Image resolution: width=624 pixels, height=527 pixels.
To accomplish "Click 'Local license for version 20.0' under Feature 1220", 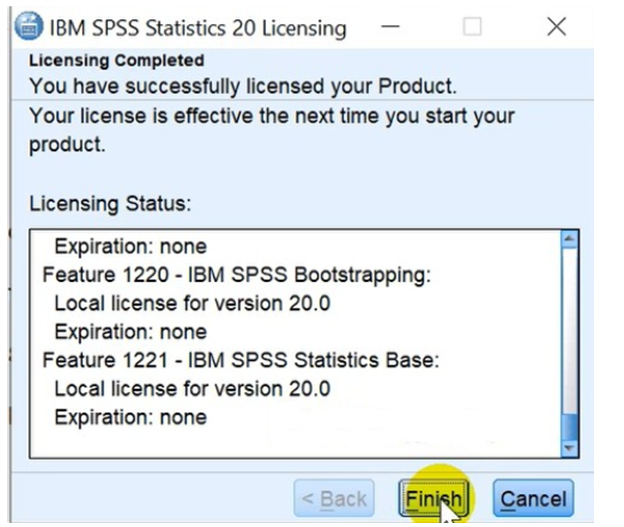I will [192, 303].
